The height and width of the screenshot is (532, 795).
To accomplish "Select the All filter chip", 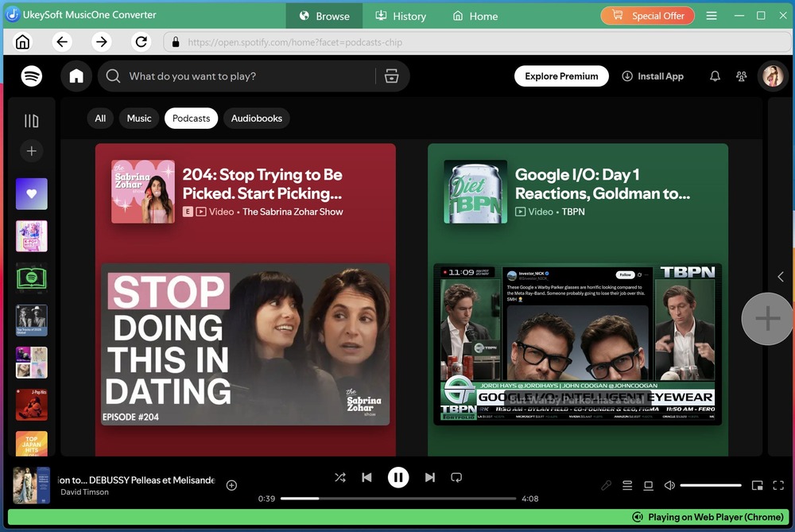I will click(100, 118).
